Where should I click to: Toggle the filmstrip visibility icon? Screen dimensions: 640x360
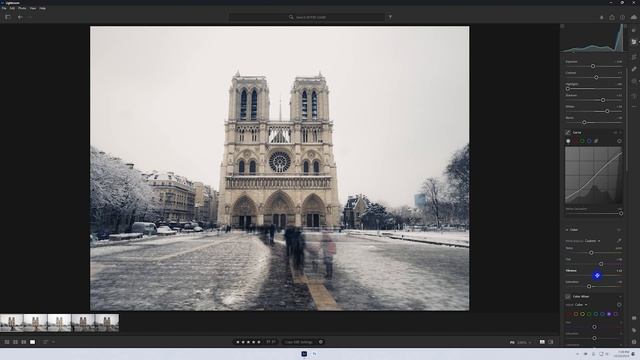542,342
